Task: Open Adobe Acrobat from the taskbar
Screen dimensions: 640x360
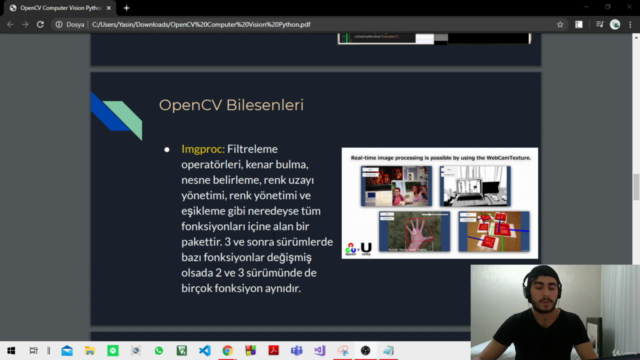Action: (x=273, y=351)
